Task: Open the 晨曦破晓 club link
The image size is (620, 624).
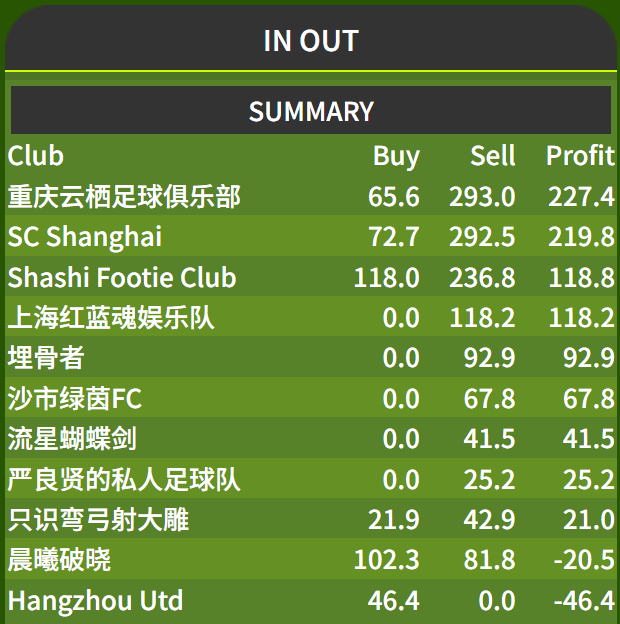Action: (x=59, y=560)
